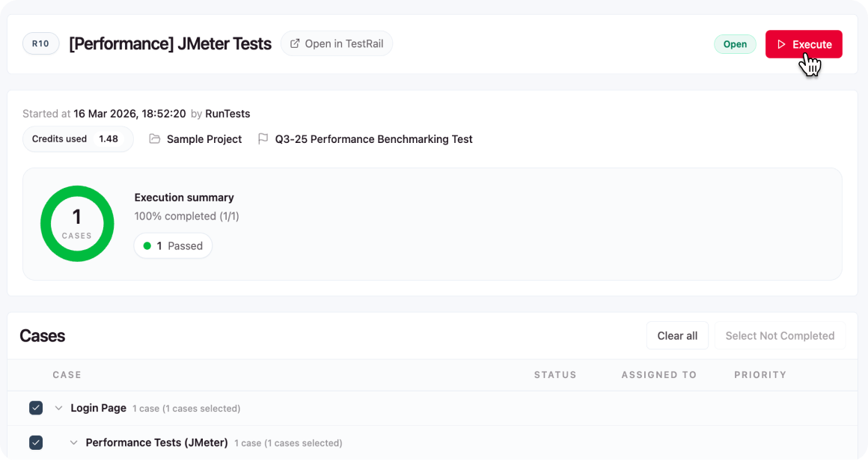Click the R10 run ID badge
Image resolution: width=868 pixels, height=461 pixels.
[x=40, y=43]
